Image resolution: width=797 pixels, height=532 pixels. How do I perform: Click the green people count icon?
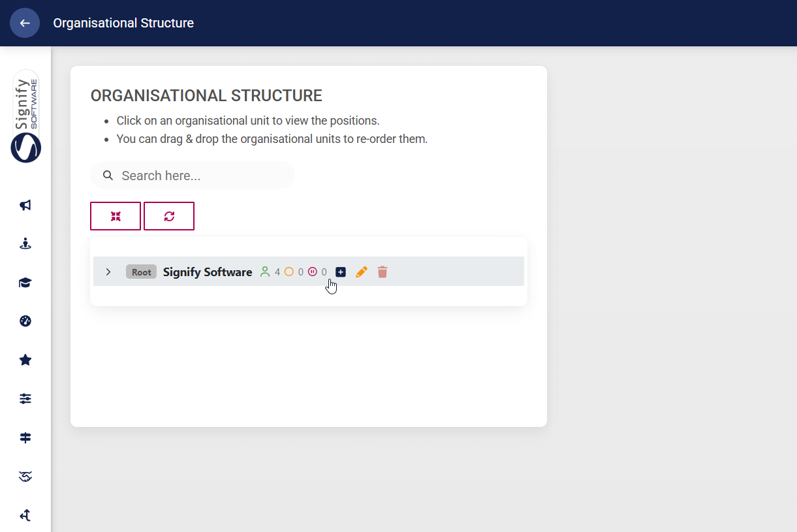tap(266, 271)
